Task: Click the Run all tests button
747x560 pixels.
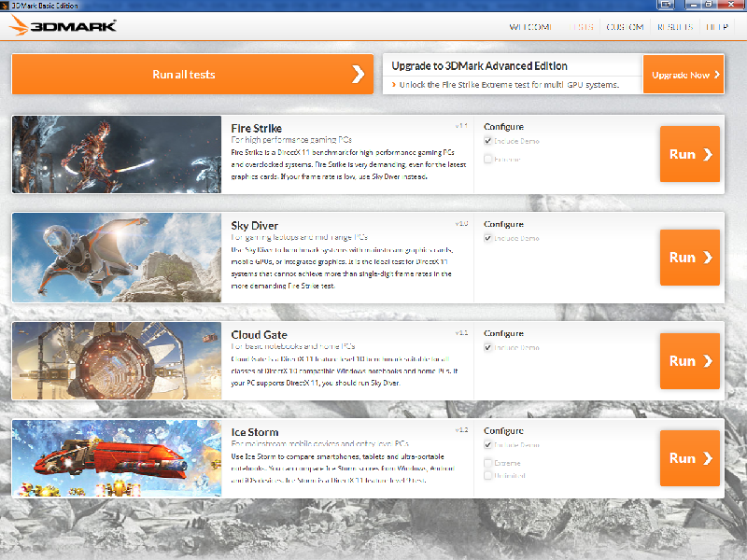Action: [x=192, y=74]
